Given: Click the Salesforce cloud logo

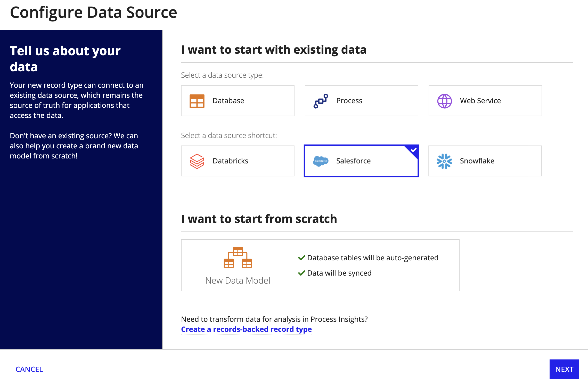Looking at the screenshot, I should click(x=321, y=161).
